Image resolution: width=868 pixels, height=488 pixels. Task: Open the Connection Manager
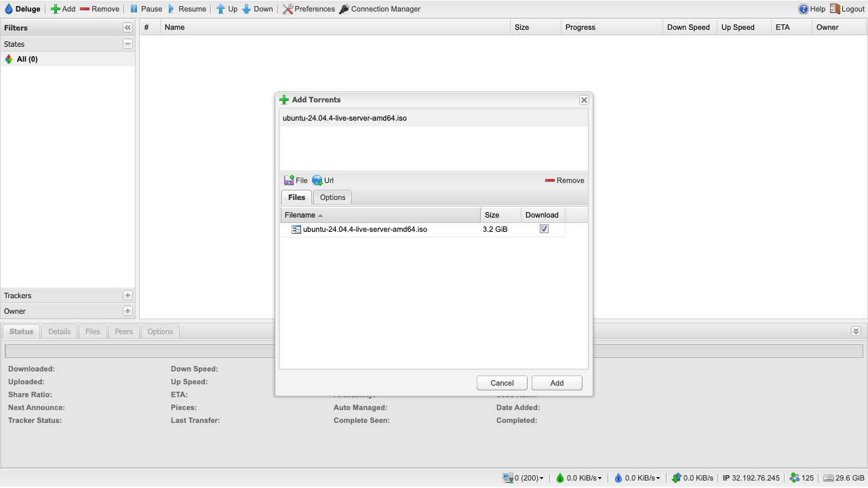pos(380,9)
